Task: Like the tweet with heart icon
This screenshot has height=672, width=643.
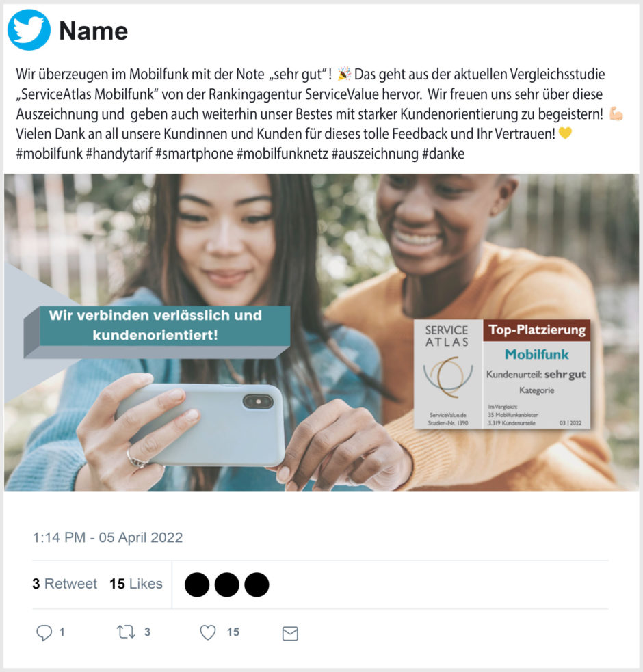Action: 208,632
